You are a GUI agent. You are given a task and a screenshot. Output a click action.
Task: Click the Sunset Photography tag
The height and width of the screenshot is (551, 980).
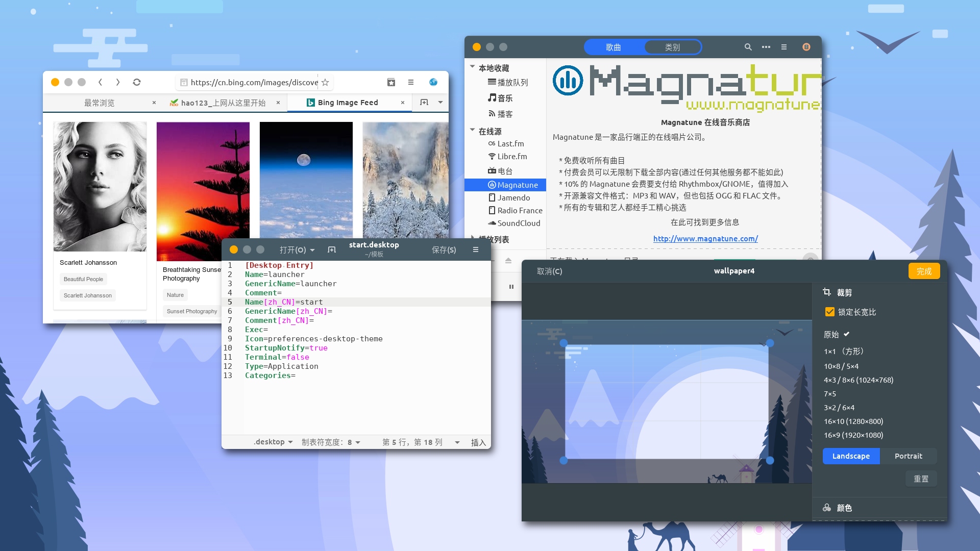(x=192, y=311)
